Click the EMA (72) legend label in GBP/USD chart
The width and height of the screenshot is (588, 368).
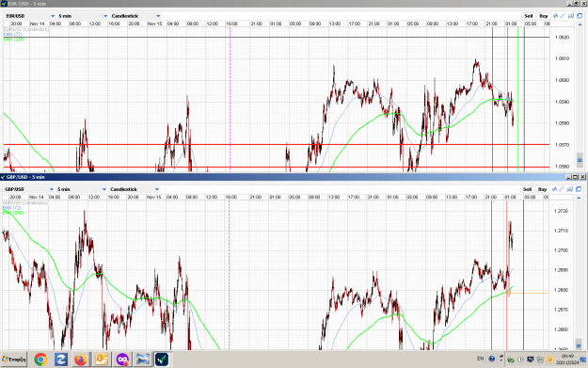12,207
